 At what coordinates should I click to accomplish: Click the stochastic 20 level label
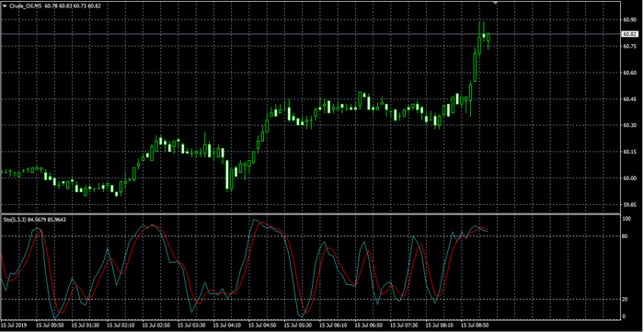pyautogui.click(x=625, y=299)
